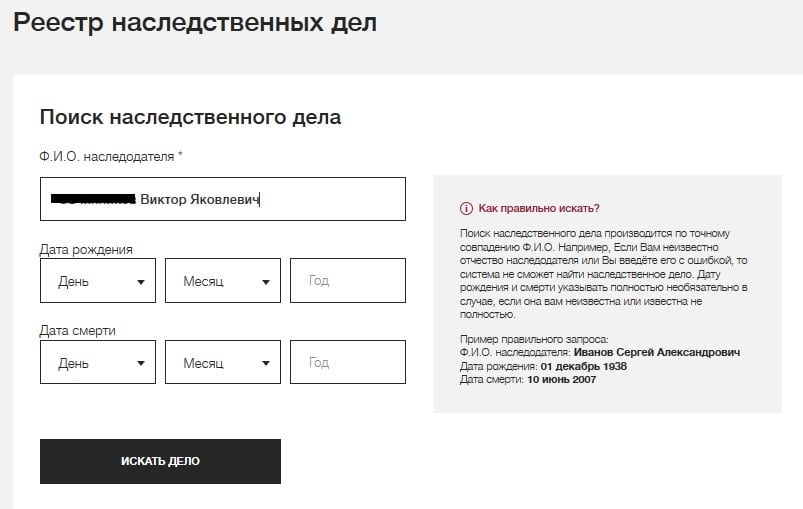The image size is (803, 509).
Task: Click the 'Дата рождения' label
Action: pos(86,249)
